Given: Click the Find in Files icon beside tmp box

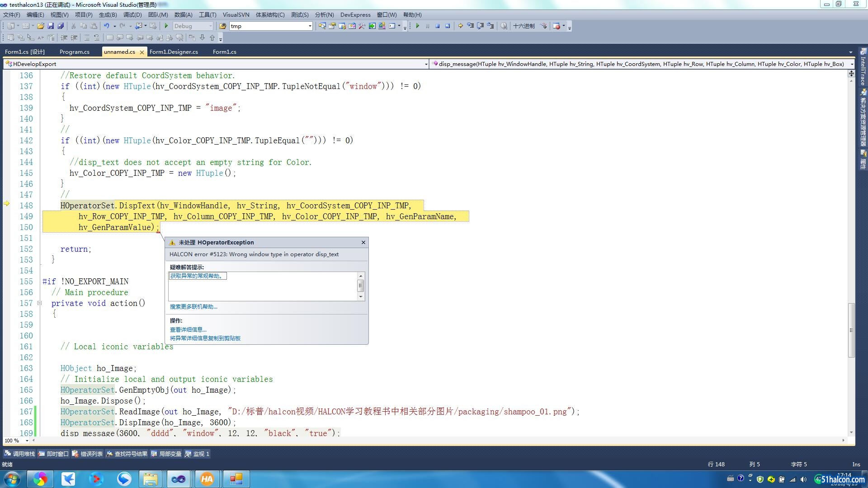Looking at the screenshot, I should 222,26.
